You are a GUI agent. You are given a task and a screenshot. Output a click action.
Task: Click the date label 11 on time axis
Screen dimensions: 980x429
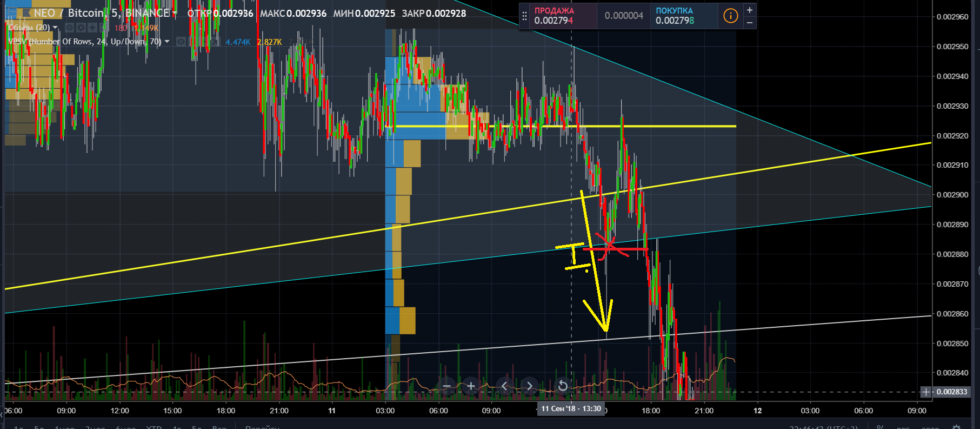point(332,411)
